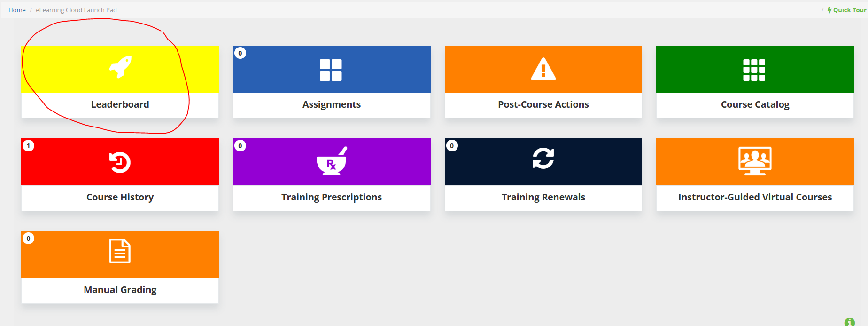This screenshot has height=326, width=868.
Task: Click the green lightning bolt next to Quick Tour
Action: (829, 9)
